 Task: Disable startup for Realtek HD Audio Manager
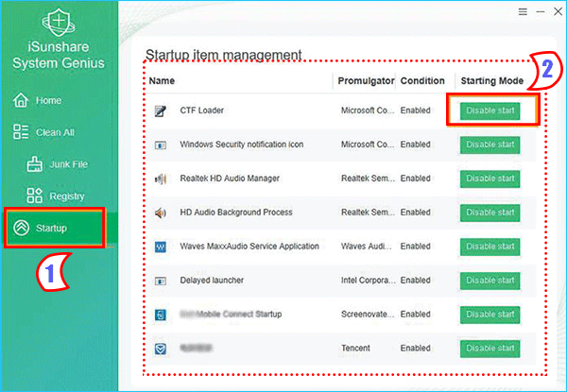[490, 179]
